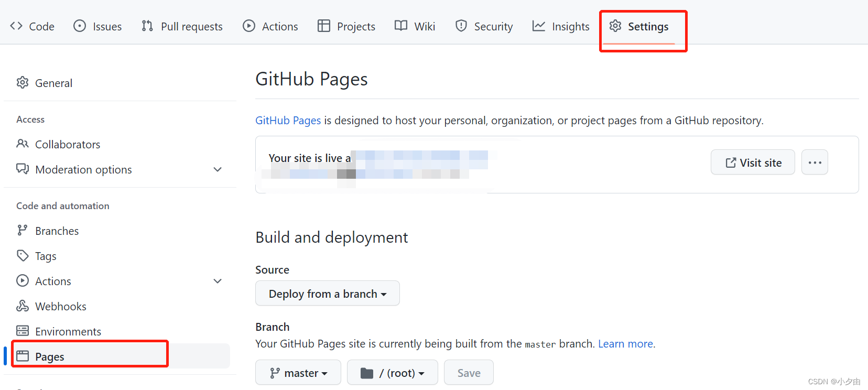The height and width of the screenshot is (390, 868).
Task: Click the Save button
Action: coord(469,372)
